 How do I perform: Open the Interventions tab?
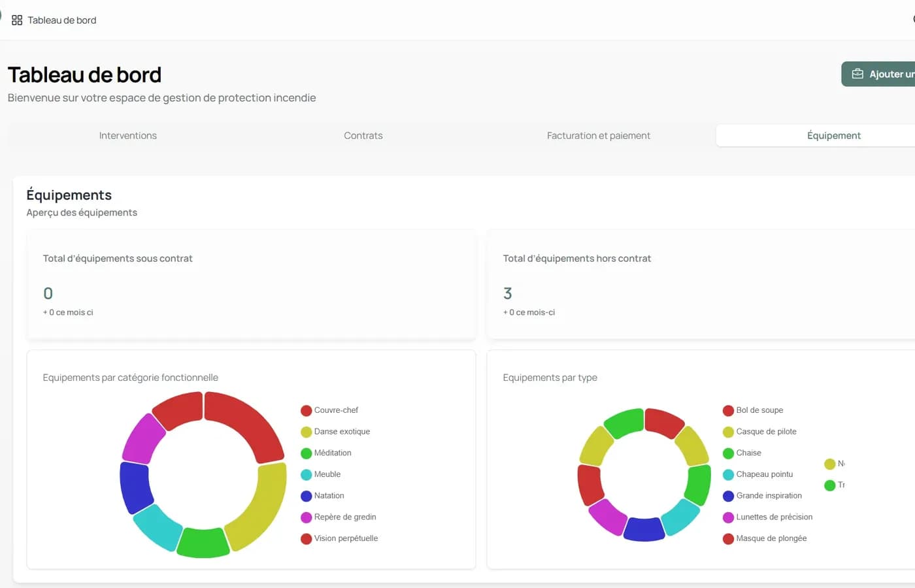pos(128,136)
